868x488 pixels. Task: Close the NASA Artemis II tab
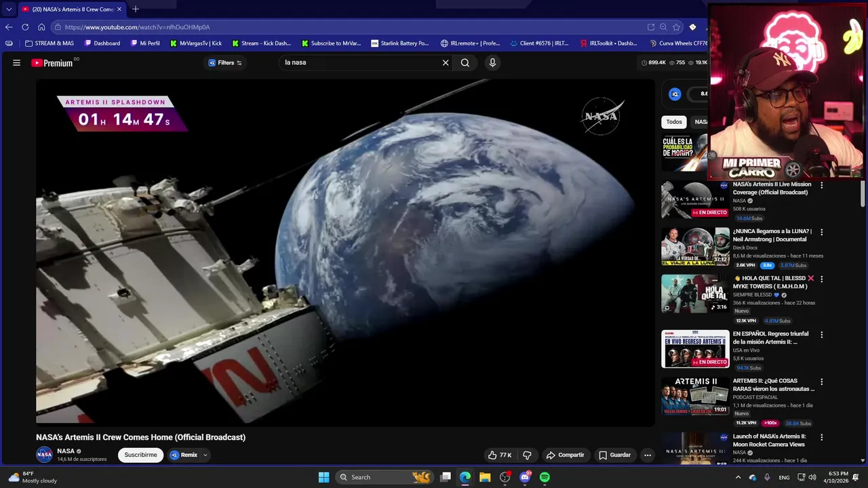pyautogui.click(x=119, y=9)
